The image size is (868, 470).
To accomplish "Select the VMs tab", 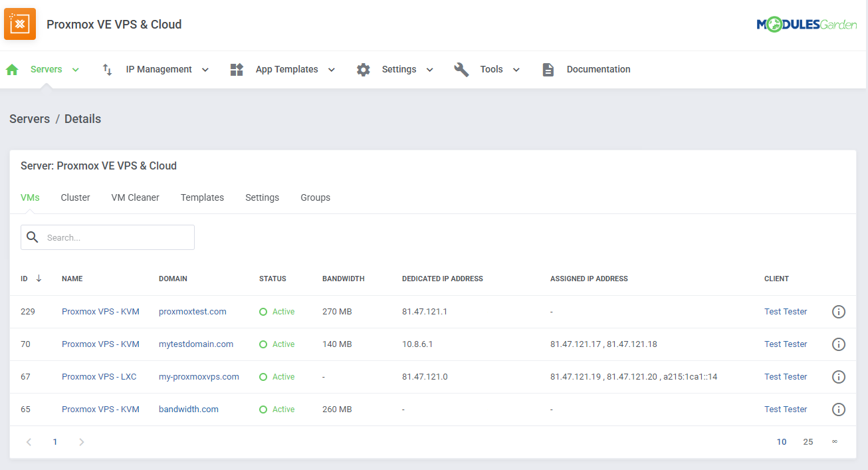I will [30, 197].
